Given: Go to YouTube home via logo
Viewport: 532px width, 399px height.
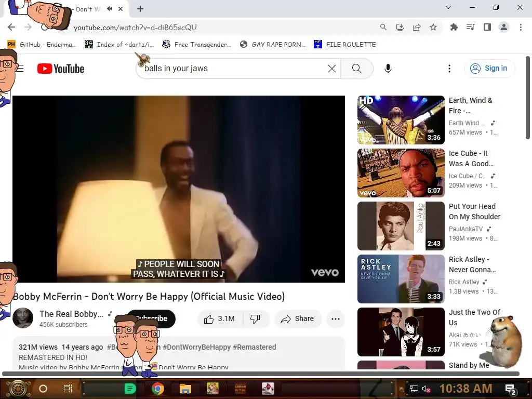Looking at the screenshot, I should pos(61,69).
